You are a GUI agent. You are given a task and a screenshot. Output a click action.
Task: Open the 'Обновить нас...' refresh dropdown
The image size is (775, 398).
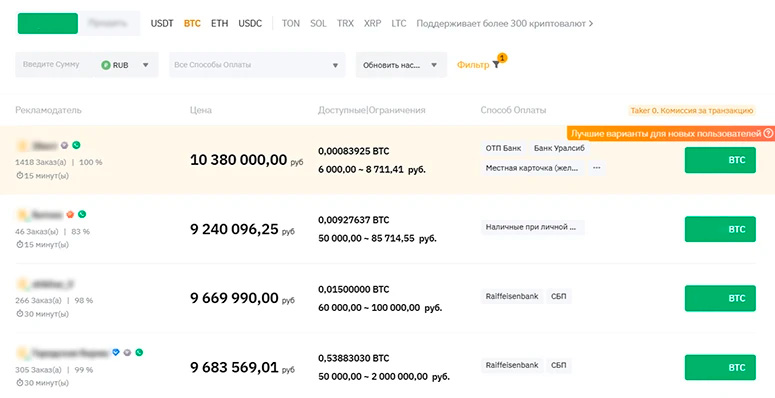(401, 65)
